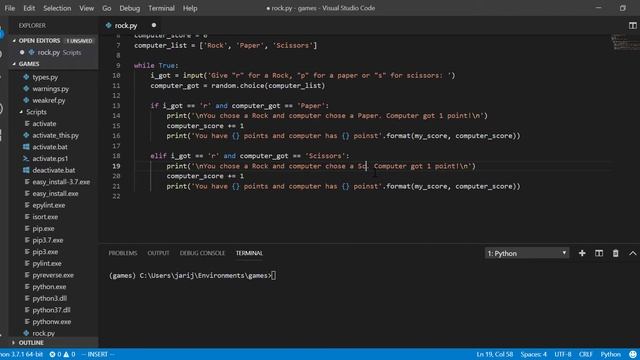Maximize panel with chevron up icon
This screenshot has height=360, width=640.
click(633, 253)
